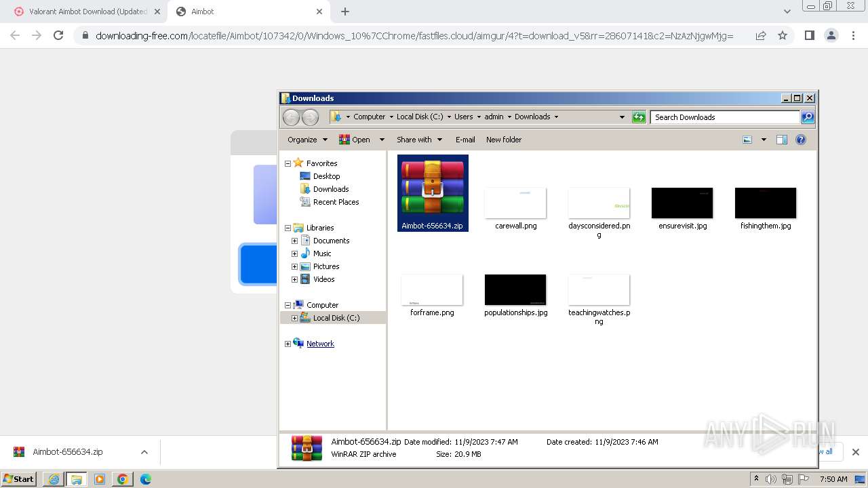
Task: Click the Search Downloads field
Action: (x=724, y=117)
